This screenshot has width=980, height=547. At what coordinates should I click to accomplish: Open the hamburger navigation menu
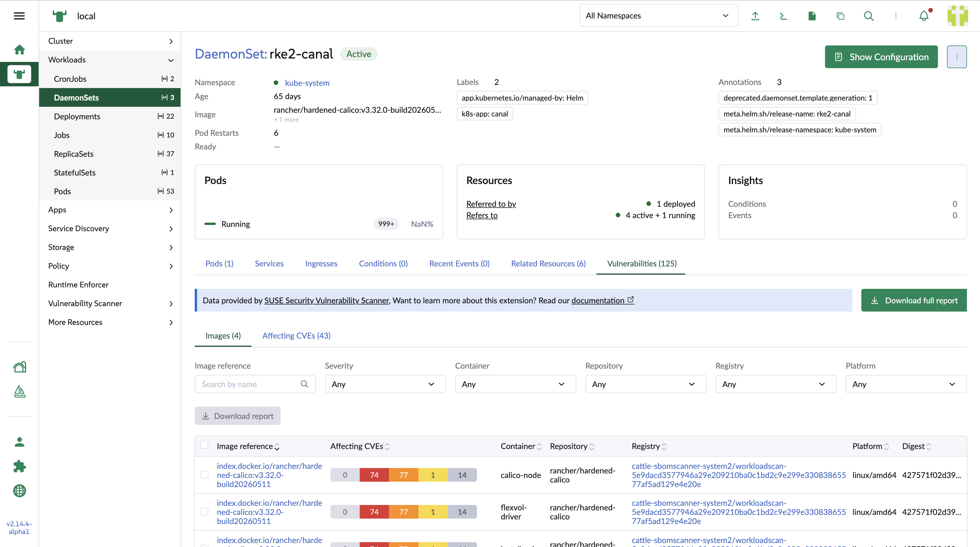[x=19, y=16]
